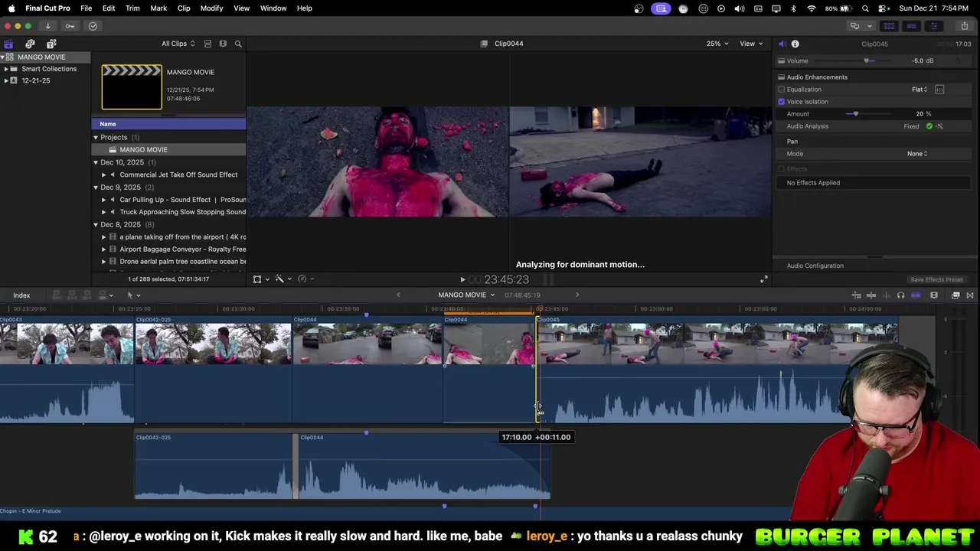Toggle timeline headphones solo button
The width and height of the screenshot is (980, 551).
[x=900, y=295]
